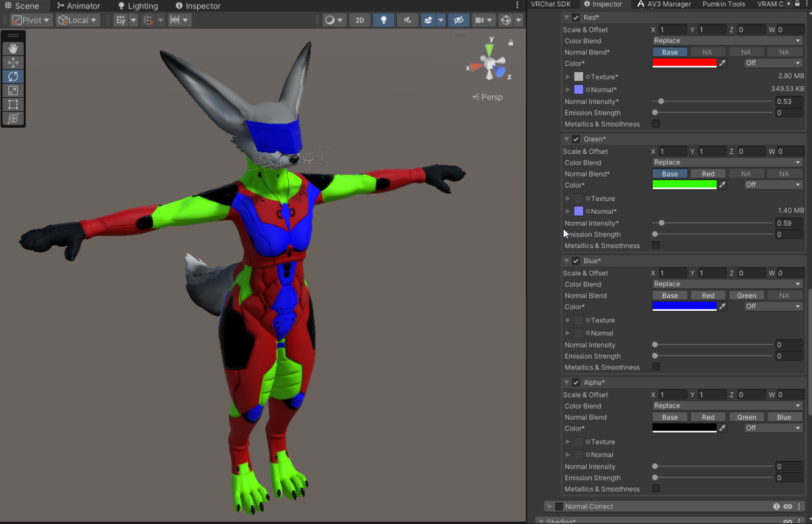
Task: Click Blue button in Alpha Normal Blend
Action: tap(784, 418)
